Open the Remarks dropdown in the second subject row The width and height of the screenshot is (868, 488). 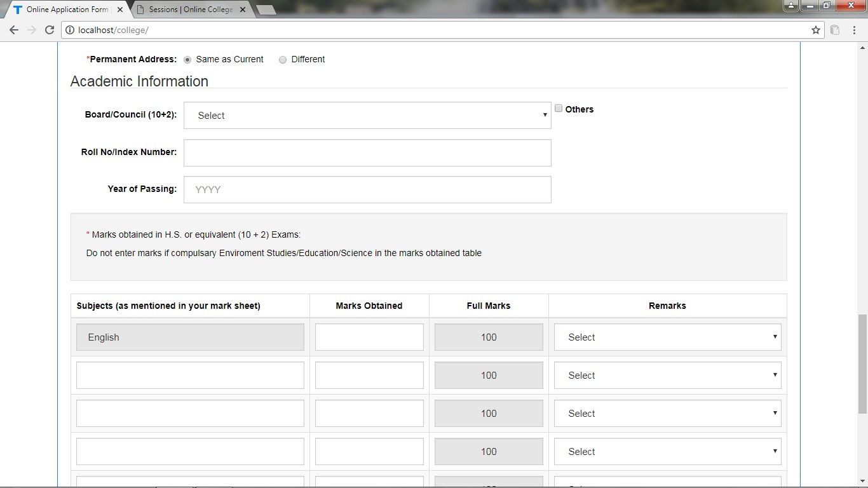[x=667, y=376]
